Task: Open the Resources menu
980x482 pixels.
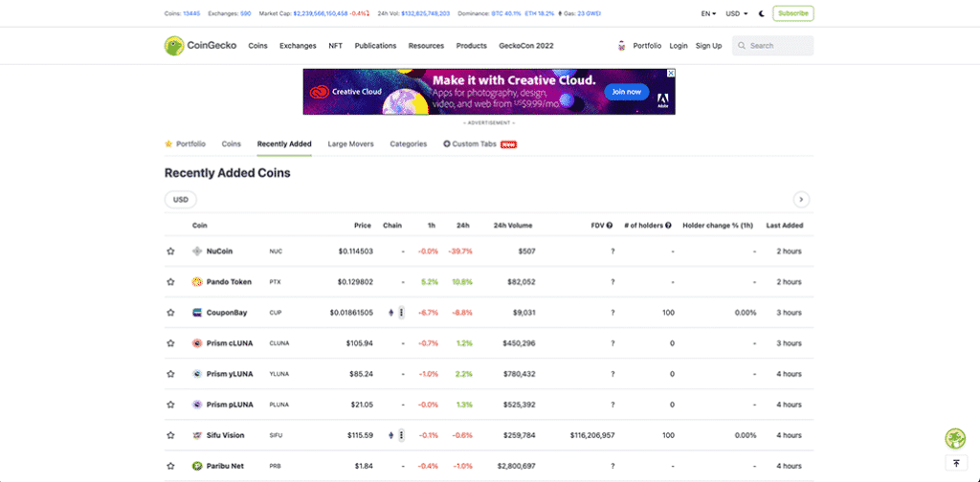Action: coord(426,46)
